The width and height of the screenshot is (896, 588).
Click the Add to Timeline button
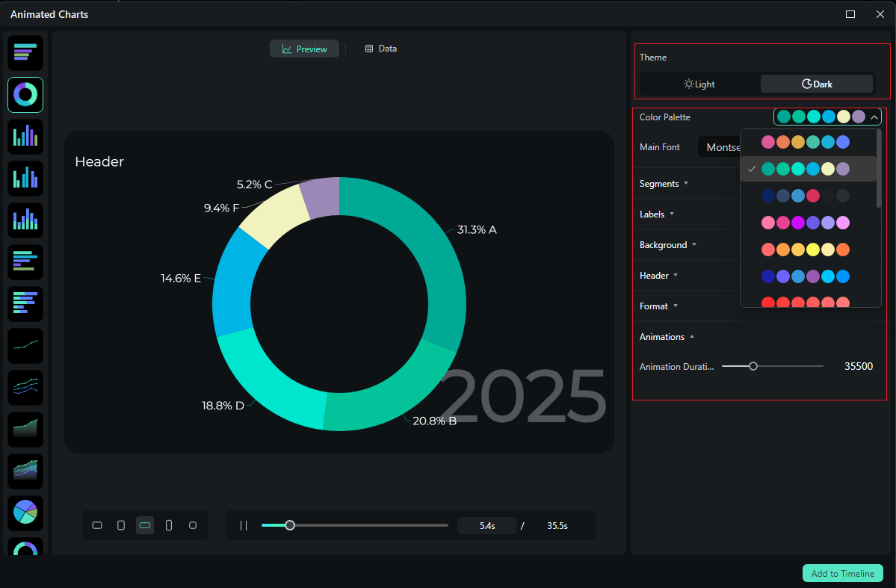click(x=843, y=573)
